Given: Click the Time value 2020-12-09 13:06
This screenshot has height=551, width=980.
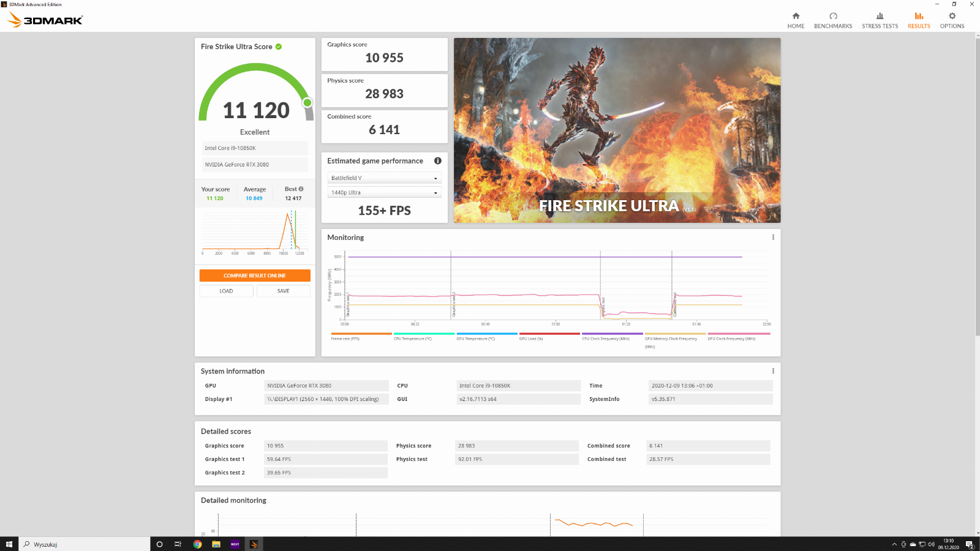Looking at the screenshot, I should pyautogui.click(x=710, y=386).
